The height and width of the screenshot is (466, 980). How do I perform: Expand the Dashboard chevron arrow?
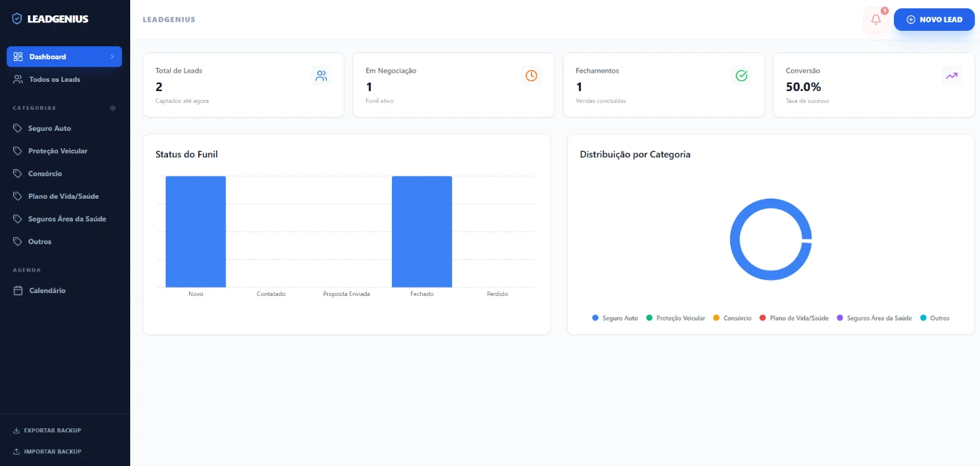tap(112, 57)
